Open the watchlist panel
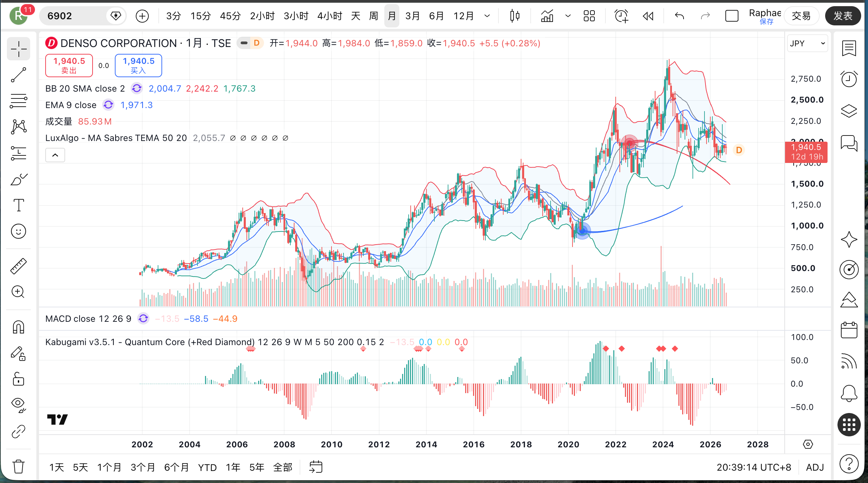Screen dimensions: 868x483 pyautogui.click(x=849, y=48)
